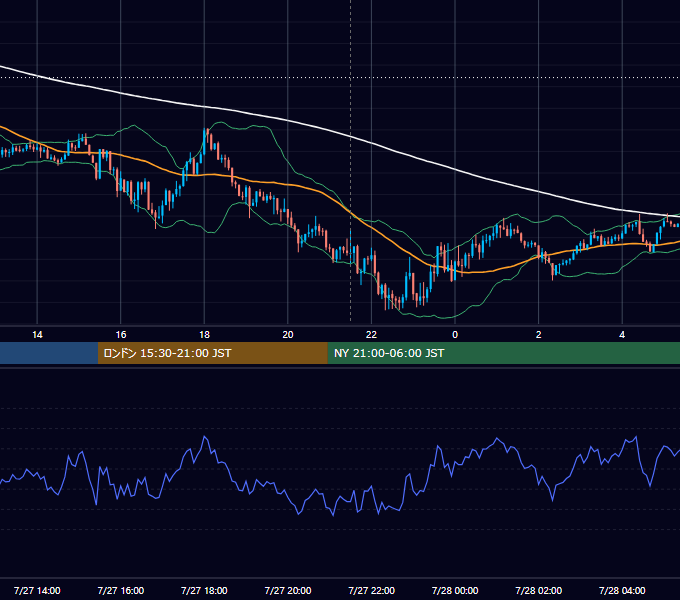680x600 pixels.
Task: Click the '20' hour label on the price chart axis
Action: coord(288,335)
